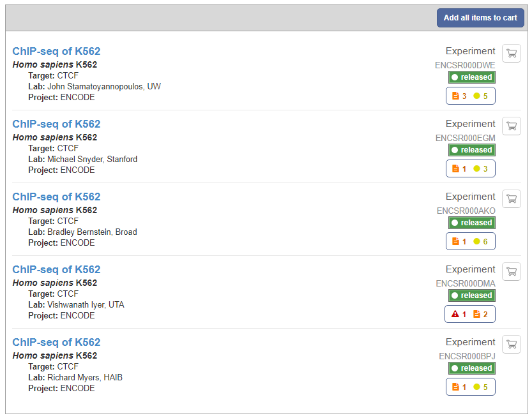The width and height of the screenshot is (532, 418).
Task: Open Richard Myers lab's ChIP-seq of K562
Action: point(56,343)
